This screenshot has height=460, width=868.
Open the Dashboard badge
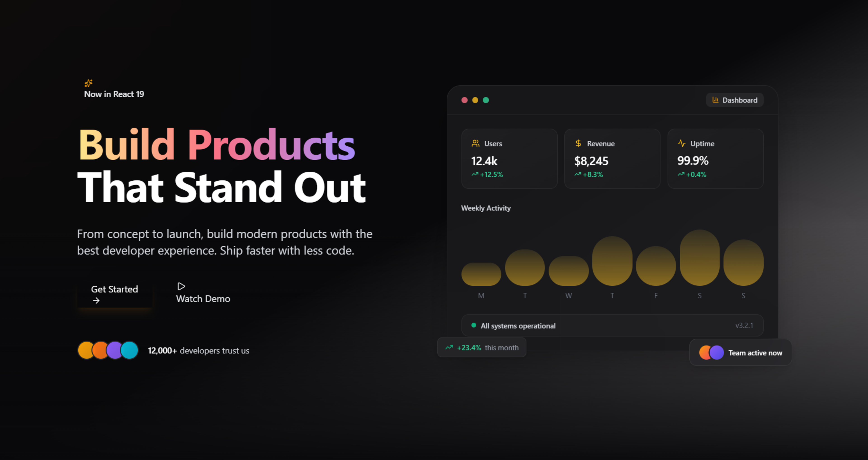[x=735, y=100]
